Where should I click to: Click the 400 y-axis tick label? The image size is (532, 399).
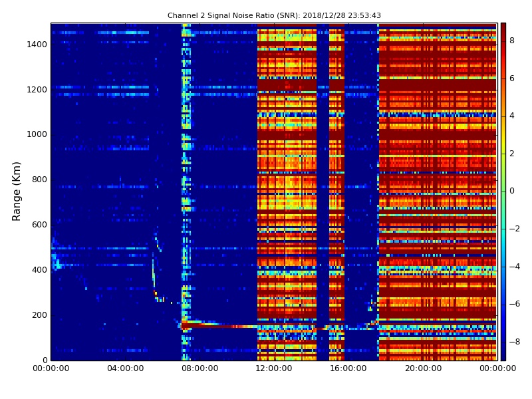tap(39, 270)
